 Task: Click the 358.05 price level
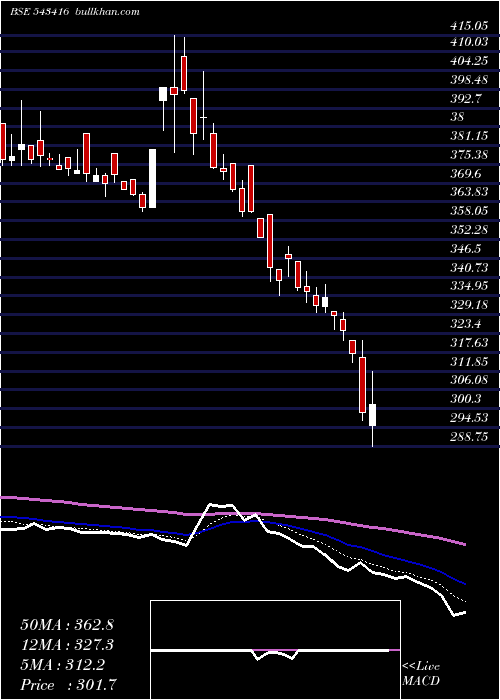pyautogui.click(x=469, y=211)
